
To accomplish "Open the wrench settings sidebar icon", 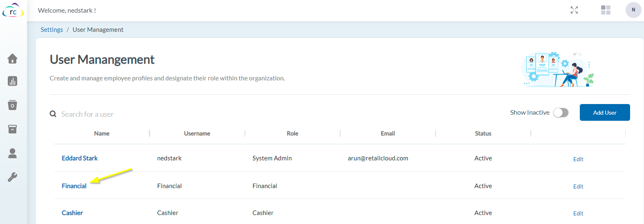I will (x=13, y=177).
